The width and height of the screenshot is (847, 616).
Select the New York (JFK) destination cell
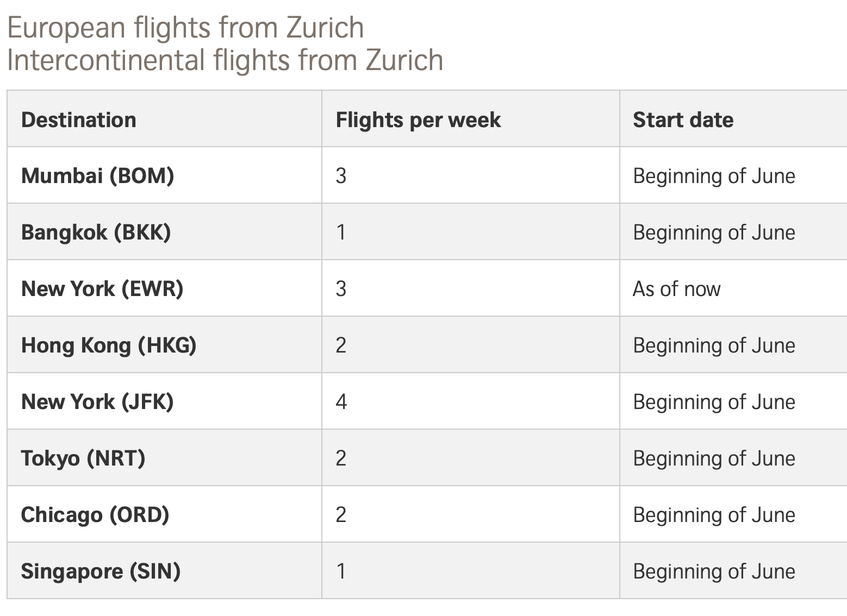97,401
